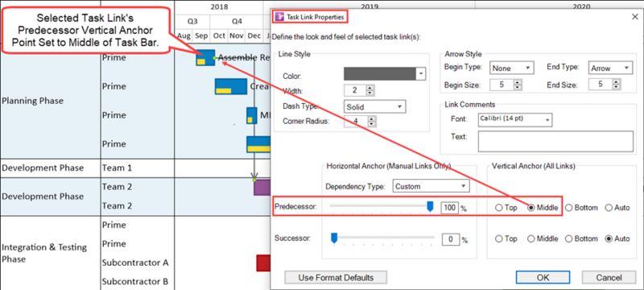Select the purple Team 2 task bar
644x290 pixels.
(x=262, y=188)
